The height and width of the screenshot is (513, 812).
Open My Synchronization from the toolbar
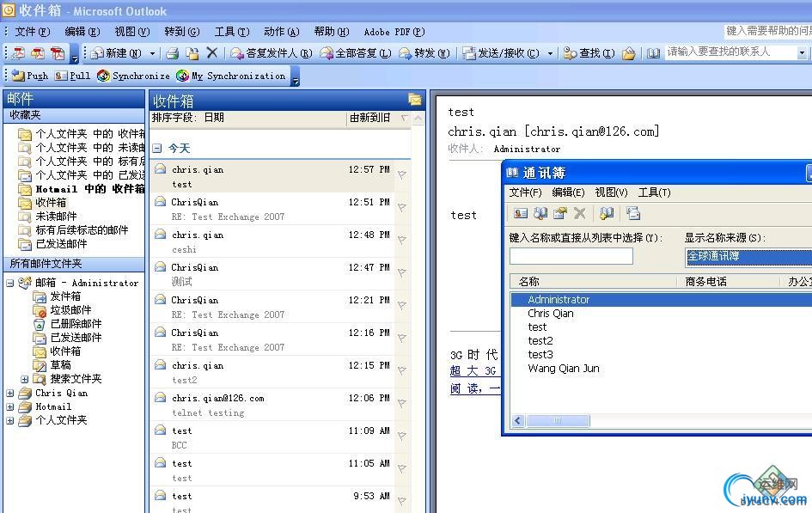tap(231, 76)
